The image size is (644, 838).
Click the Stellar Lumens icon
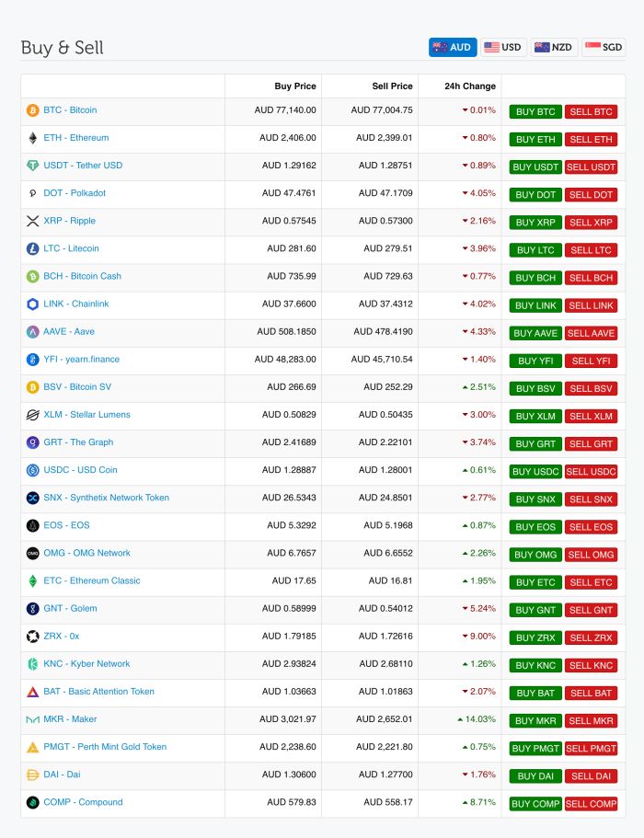pos(32,415)
